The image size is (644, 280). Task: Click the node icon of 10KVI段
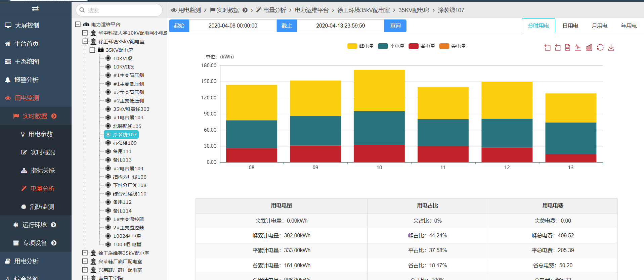tap(108, 58)
